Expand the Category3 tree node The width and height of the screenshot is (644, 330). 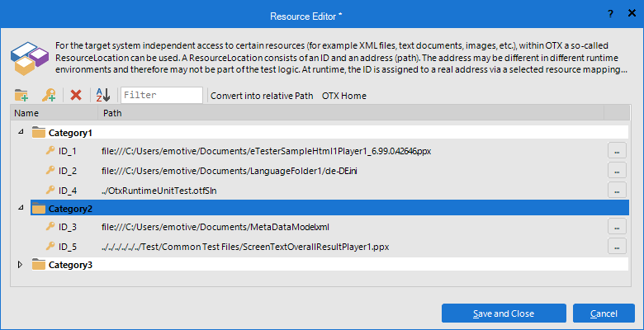point(20,265)
